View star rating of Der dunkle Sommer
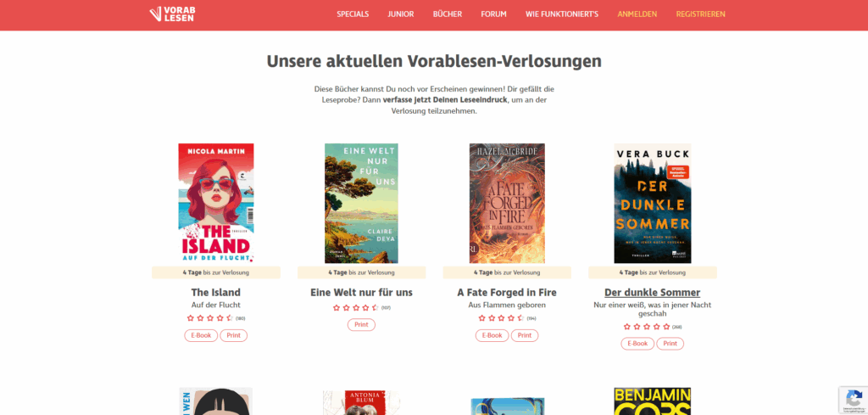Viewport: 868px width, 415px height. pyautogui.click(x=647, y=327)
